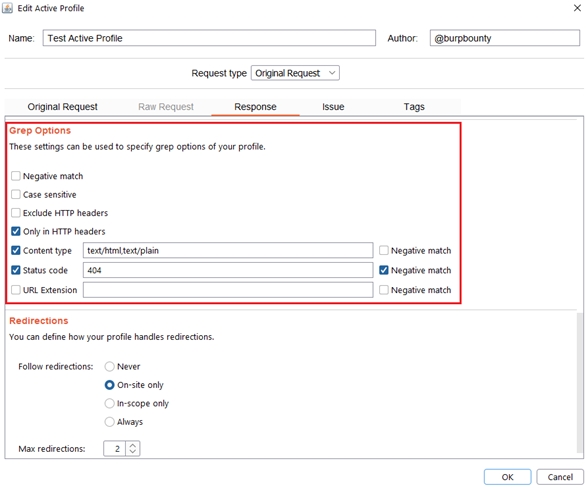Click into the Status code field
Screen dimensions: 588x488
[228, 270]
